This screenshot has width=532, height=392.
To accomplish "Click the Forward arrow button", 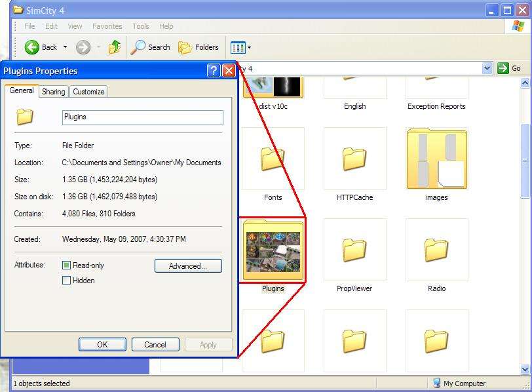I will (x=83, y=47).
